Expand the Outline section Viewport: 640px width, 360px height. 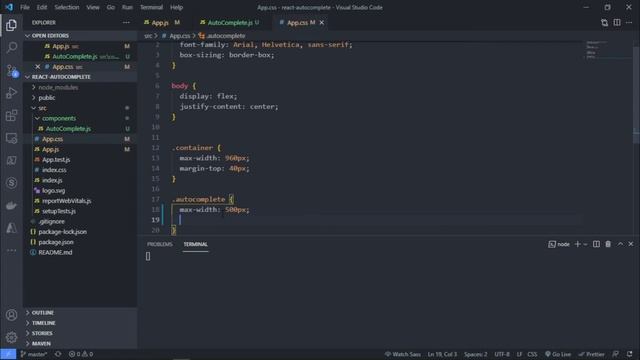80,313
